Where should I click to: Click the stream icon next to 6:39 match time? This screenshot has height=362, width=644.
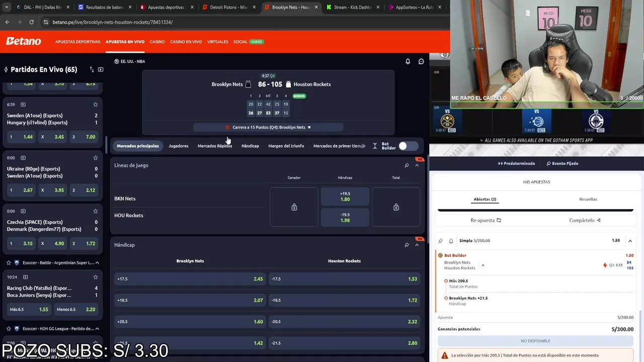coord(23,105)
